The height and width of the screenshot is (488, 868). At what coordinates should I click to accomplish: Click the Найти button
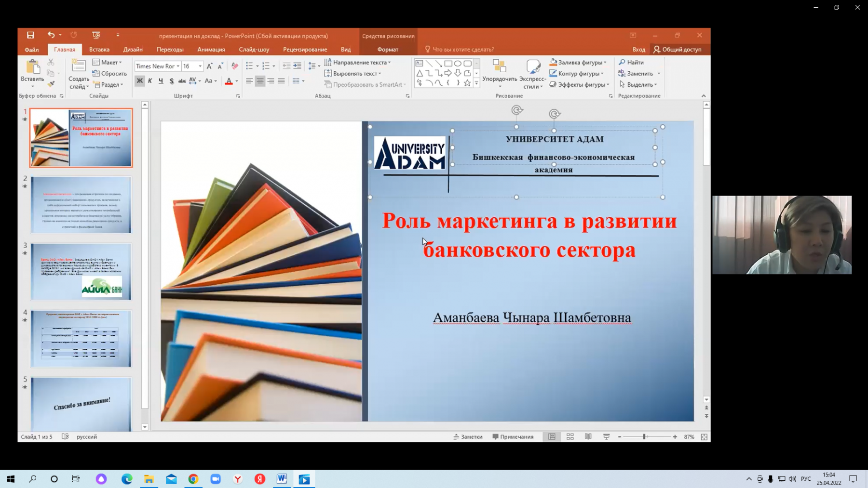(631, 62)
